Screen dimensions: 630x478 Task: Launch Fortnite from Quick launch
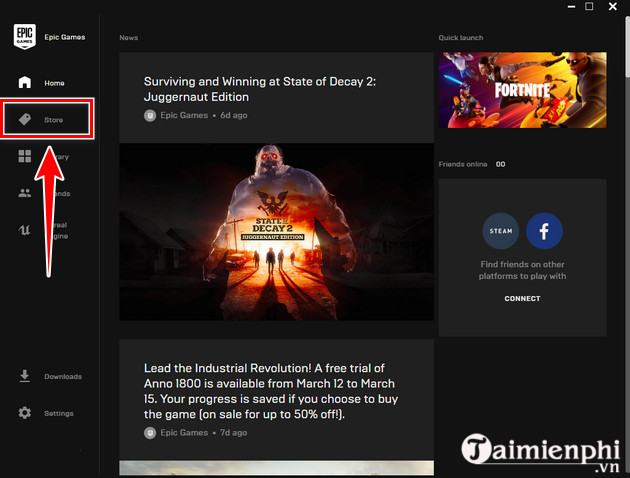522,90
